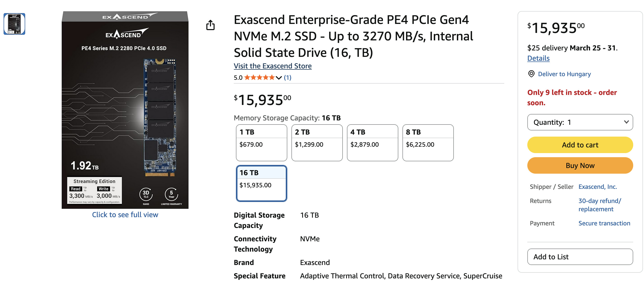Select the 1 TB capacity option
Viewport: 644px width, 283px height.
pyautogui.click(x=261, y=143)
